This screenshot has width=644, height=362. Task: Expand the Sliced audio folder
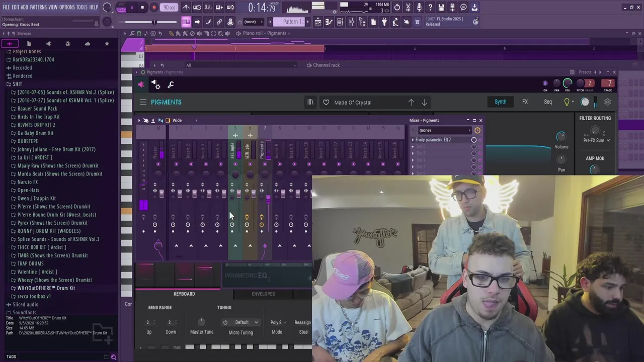point(26,304)
